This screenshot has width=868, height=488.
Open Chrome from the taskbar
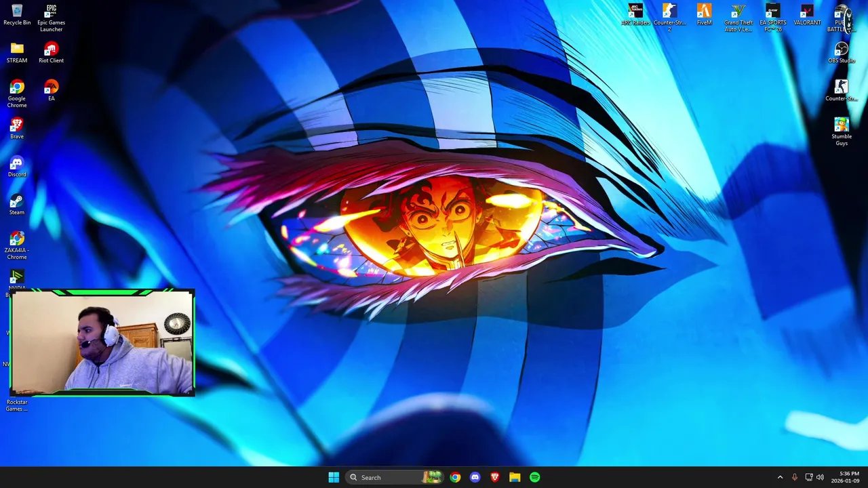coord(455,477)
